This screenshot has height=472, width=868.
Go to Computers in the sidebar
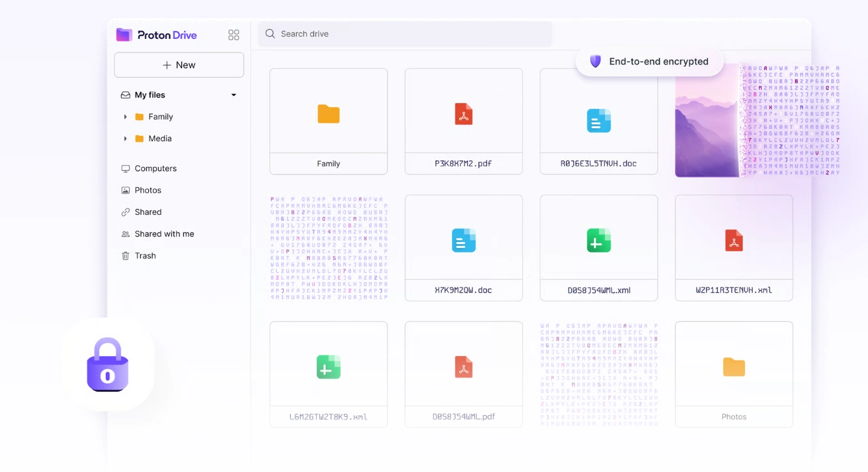pos(155,168)
